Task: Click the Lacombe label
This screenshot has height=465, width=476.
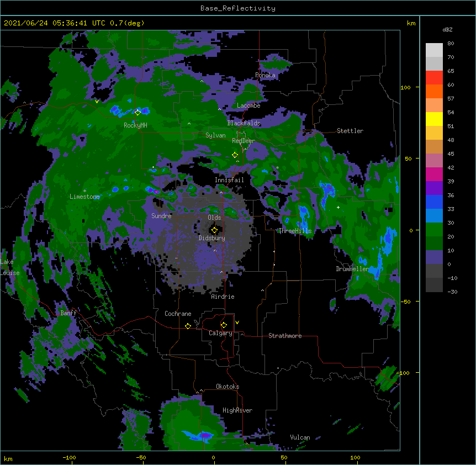Action: click(x=248, y=105)
